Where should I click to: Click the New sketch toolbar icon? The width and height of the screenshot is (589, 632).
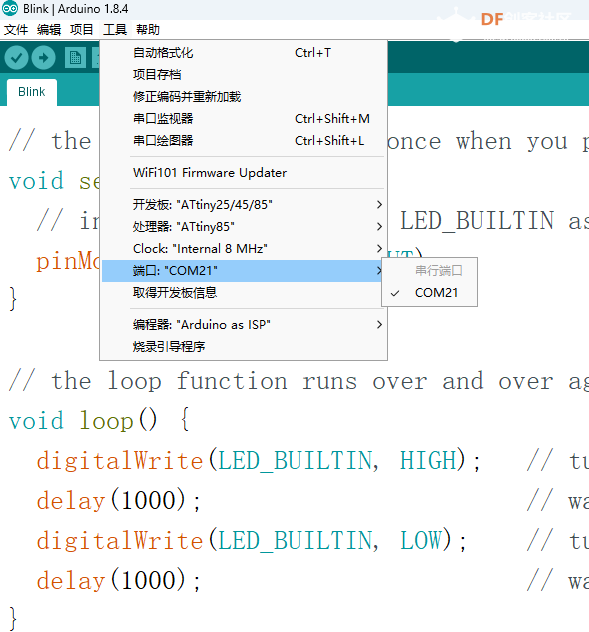[75, 58]
